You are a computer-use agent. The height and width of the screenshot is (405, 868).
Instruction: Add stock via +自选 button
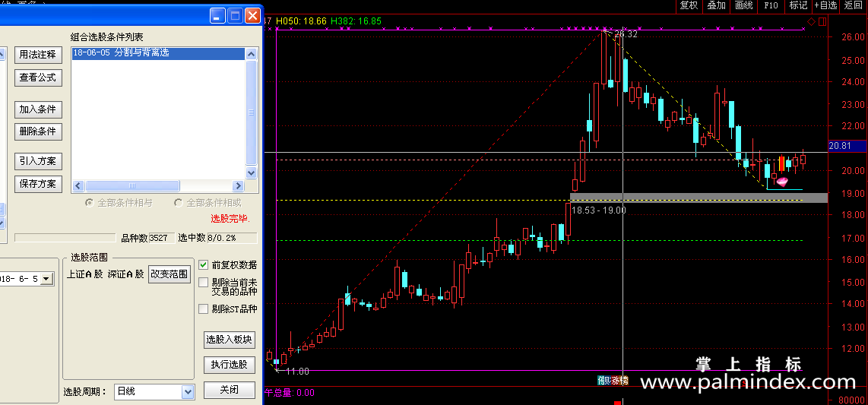[826, 5]
